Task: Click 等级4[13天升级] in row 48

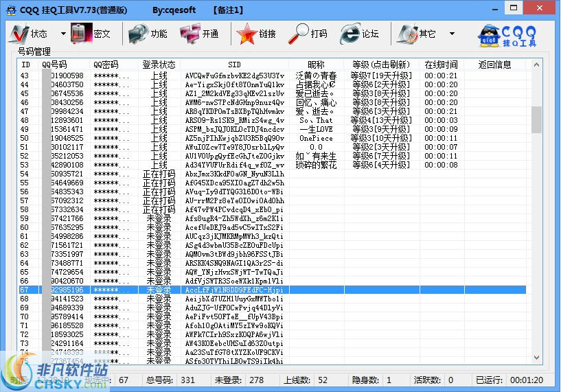Action: 381,120
